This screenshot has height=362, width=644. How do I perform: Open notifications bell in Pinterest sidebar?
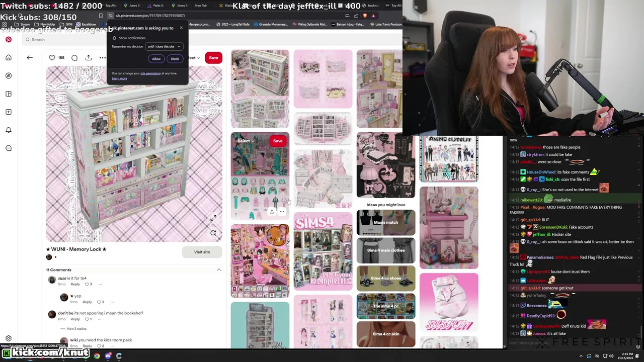(x=9, y=130)
